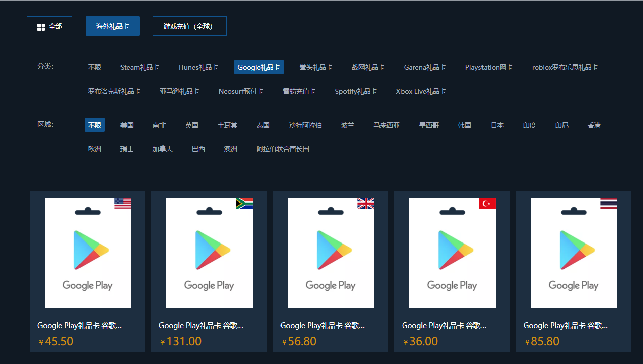Image resolution: width=643 pixels, height=364 pixels.
Task: Select 印尼 region filter
Action: (562, 125)
